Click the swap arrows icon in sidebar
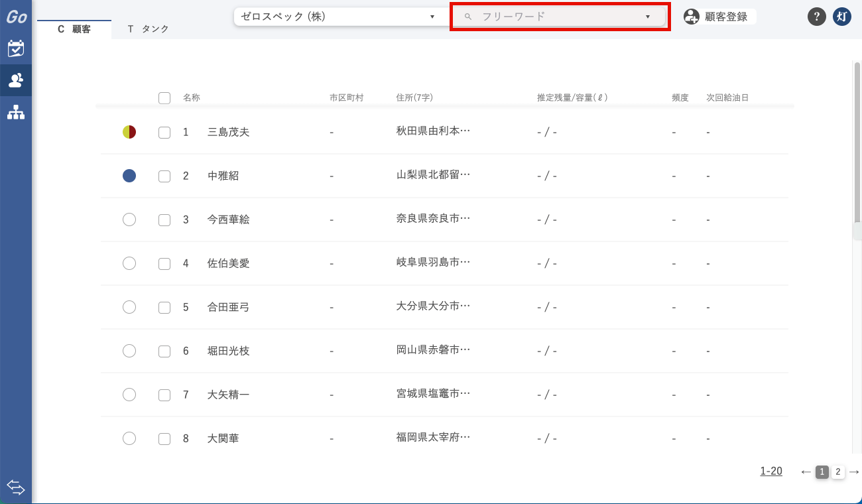862x504 pixels. click(x=16, y=488)
